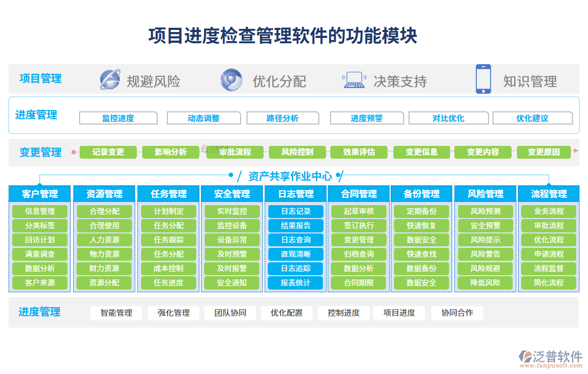588x374 pixels.
Task: Select the 规避风险 globe icon
Action: click(110, 80)
